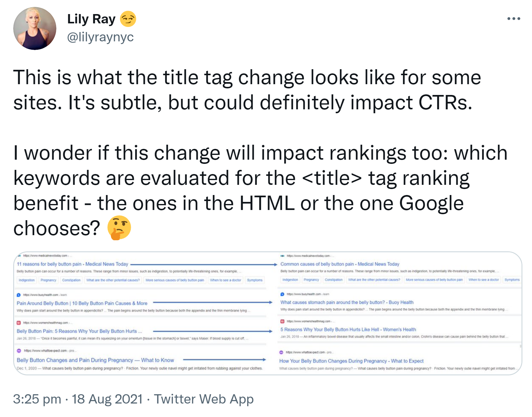Select the "Symptoms" sitelink chip

(x=255, y=280)
